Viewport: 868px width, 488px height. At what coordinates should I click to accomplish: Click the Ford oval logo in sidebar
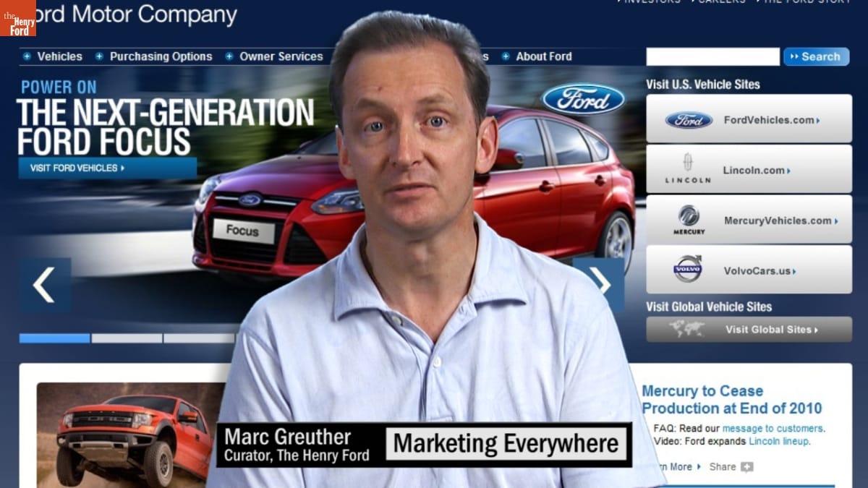tap(689, 120)
